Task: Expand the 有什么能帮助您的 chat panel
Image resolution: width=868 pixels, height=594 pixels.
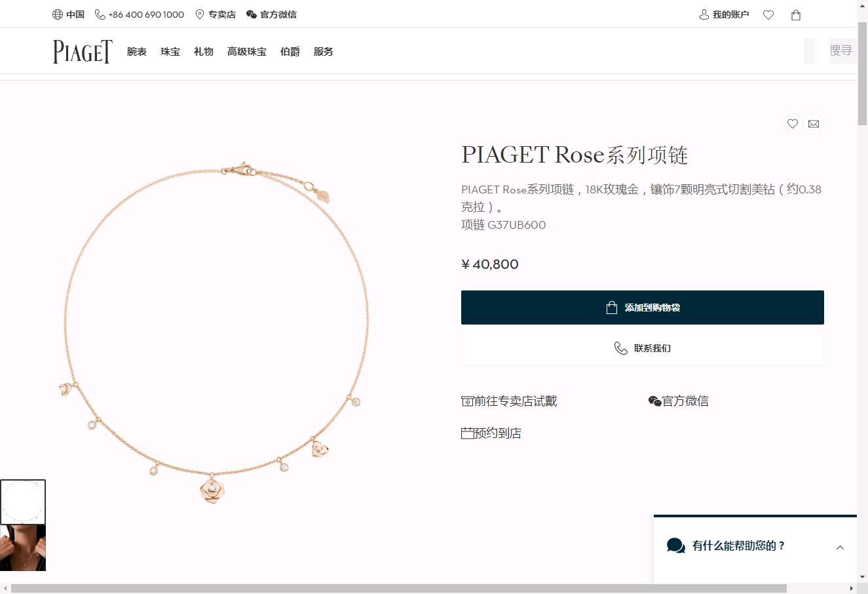Action: tap(840, 547)
